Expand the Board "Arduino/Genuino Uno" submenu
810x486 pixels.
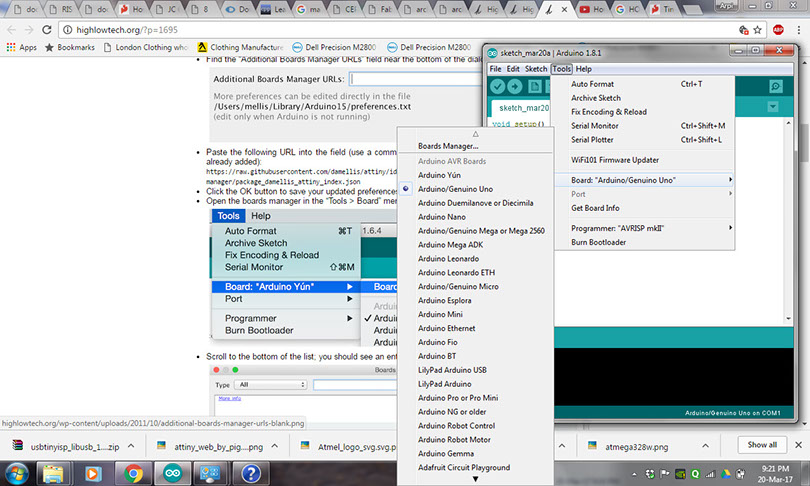644,180
